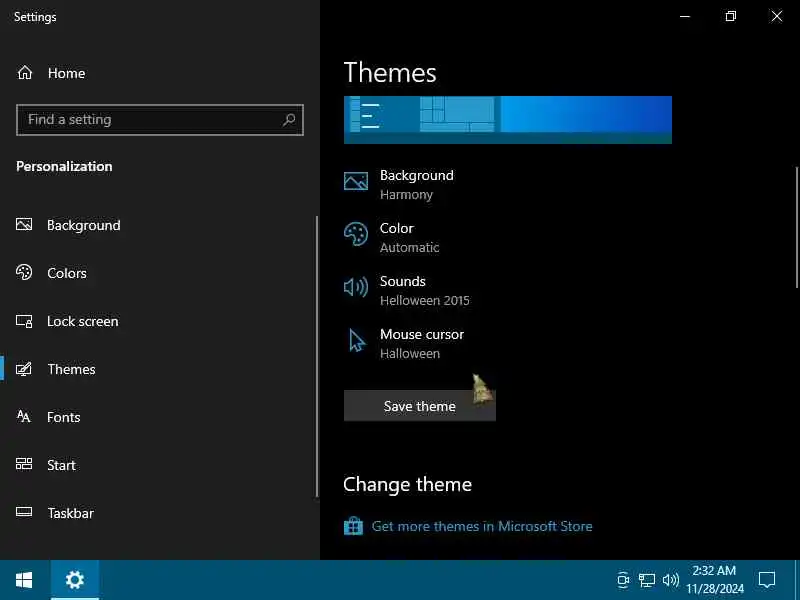Click the Save theme button
Image resolution: width=800 pixels, height=600 pixels.
419,406
